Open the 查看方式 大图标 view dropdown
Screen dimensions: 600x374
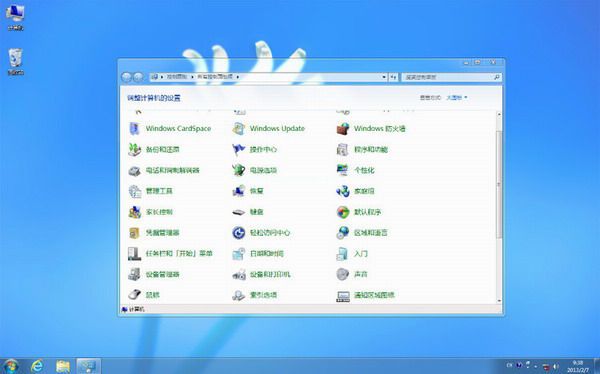click(457, 98)
